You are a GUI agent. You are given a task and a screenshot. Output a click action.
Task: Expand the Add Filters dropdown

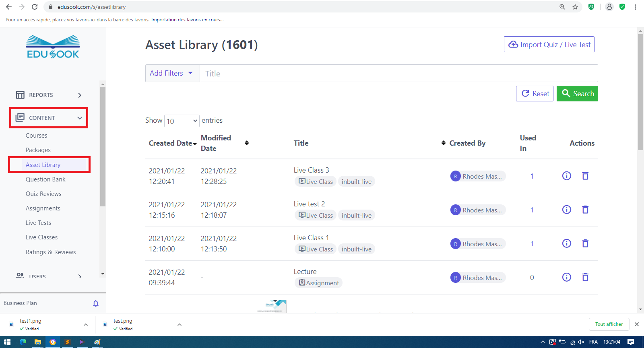pyautogui.click(x=172, y=73)
